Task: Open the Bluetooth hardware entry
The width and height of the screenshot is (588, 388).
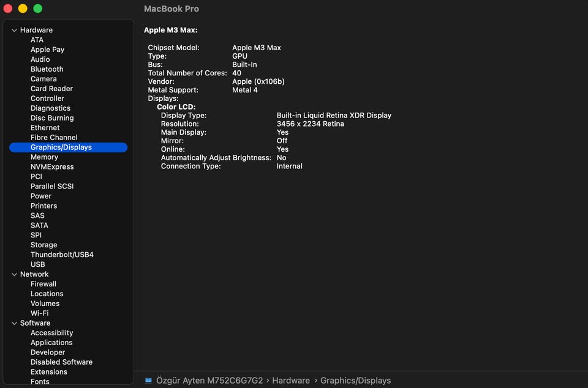Action: [47, 69]
